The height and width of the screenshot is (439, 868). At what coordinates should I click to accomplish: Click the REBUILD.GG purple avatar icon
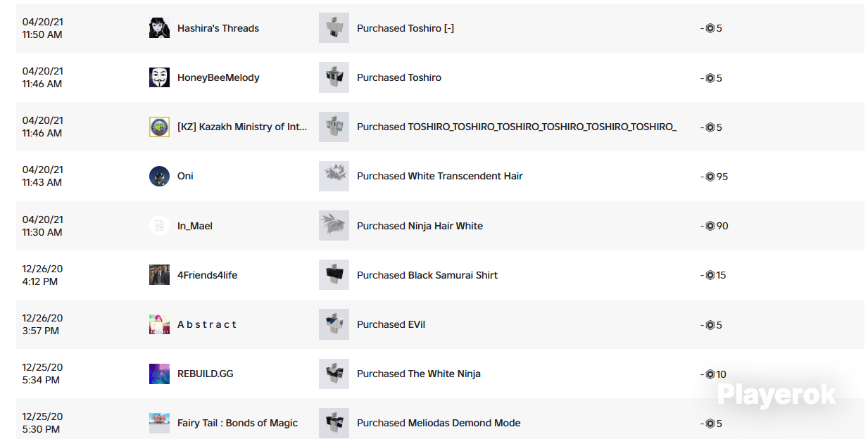click(x=159, y=374)
